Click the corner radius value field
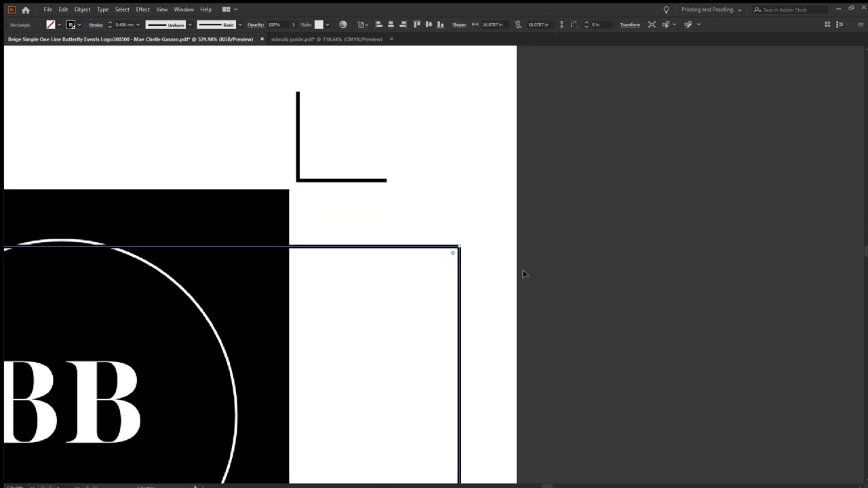 pos(601,25)
